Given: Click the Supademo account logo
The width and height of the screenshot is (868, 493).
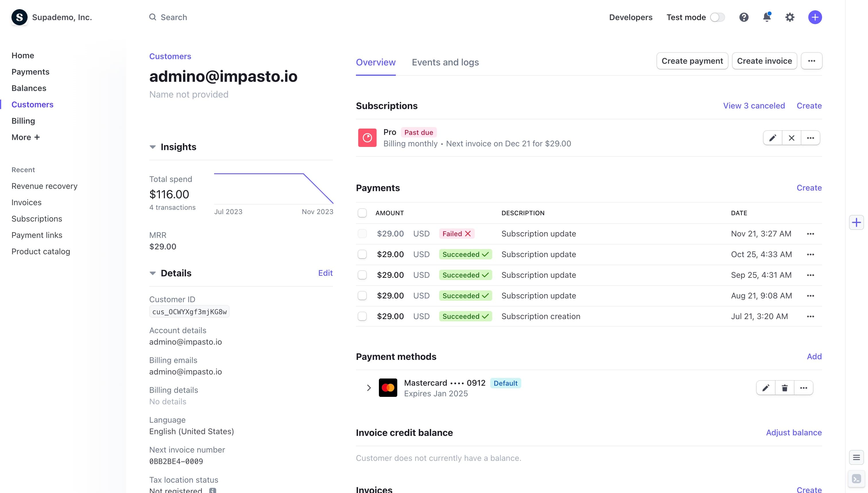Looking at the screenshot, I should pyautogui.click(x=19, y=17).
